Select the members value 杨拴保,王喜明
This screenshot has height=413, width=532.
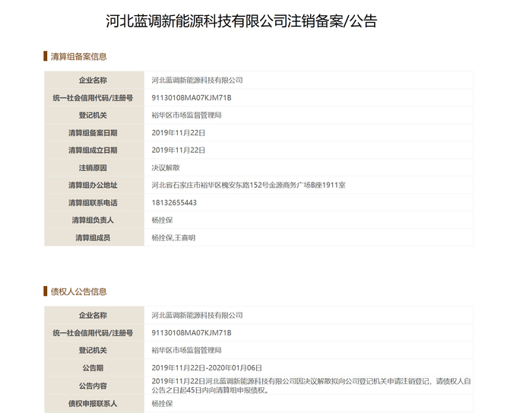tap(173, 238)
